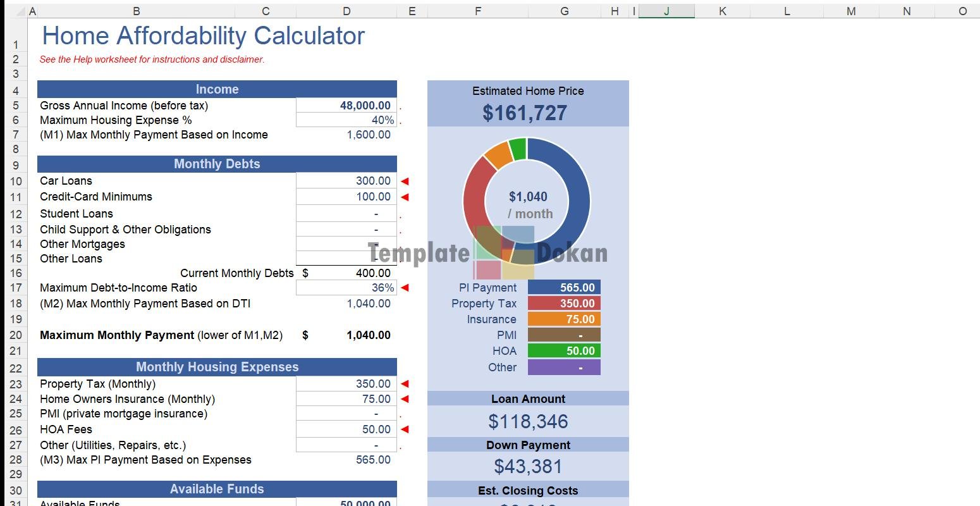The height and width of the screenshot is (506, 980).
Task: Click the green HOA 50.00 legend box
Action: click(x=564, y=351)
